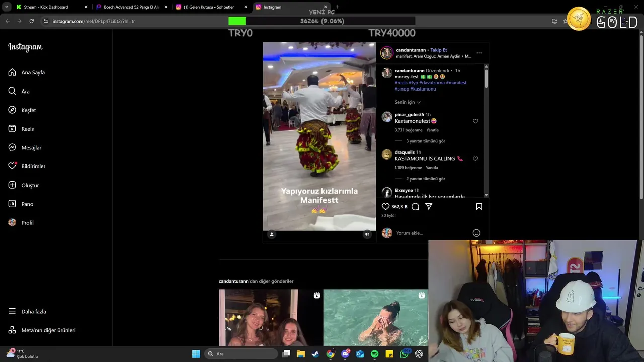Show tagged people icon on reel
The height and width of the screenshot is (362, 644).
pyautogui.click(x=272, y=234)
